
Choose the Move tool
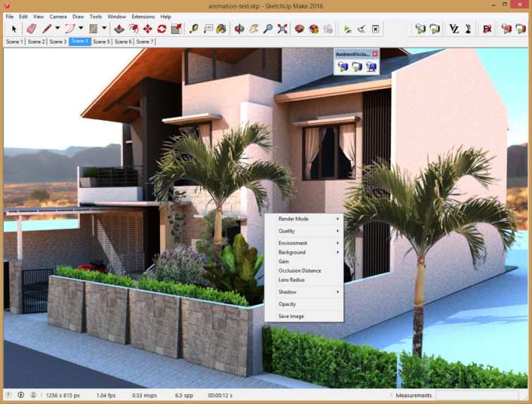point(147,29)
